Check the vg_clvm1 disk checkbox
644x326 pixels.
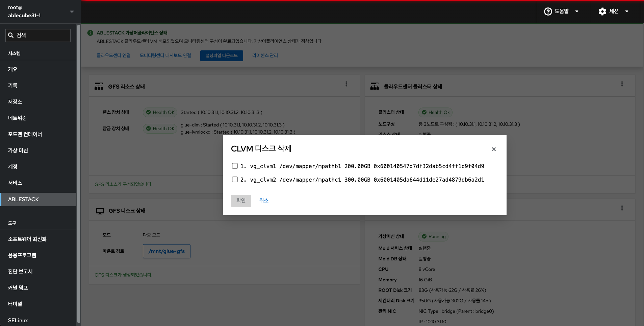tap(235, 166)
